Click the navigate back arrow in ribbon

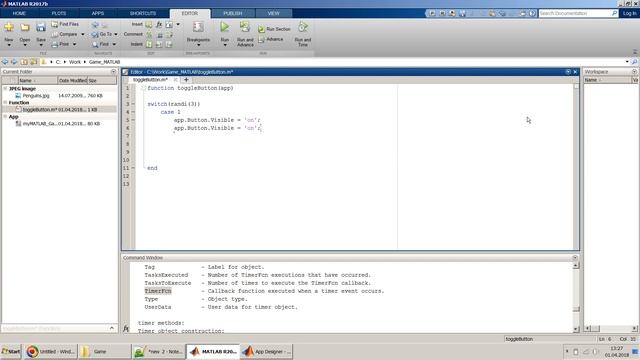pyautogui.click(x=95, y=25)
